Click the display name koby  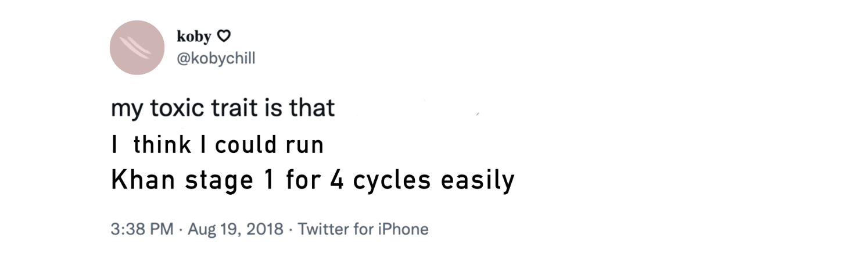pos(194,37)
